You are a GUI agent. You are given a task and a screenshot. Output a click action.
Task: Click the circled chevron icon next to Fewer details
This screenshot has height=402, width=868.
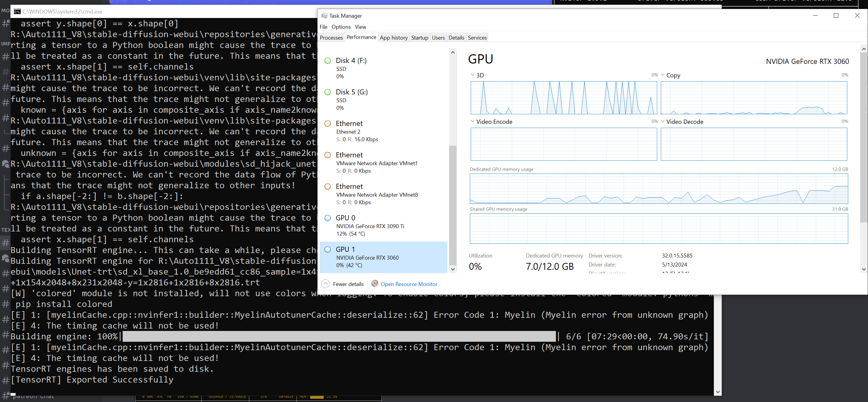[325, 284]
